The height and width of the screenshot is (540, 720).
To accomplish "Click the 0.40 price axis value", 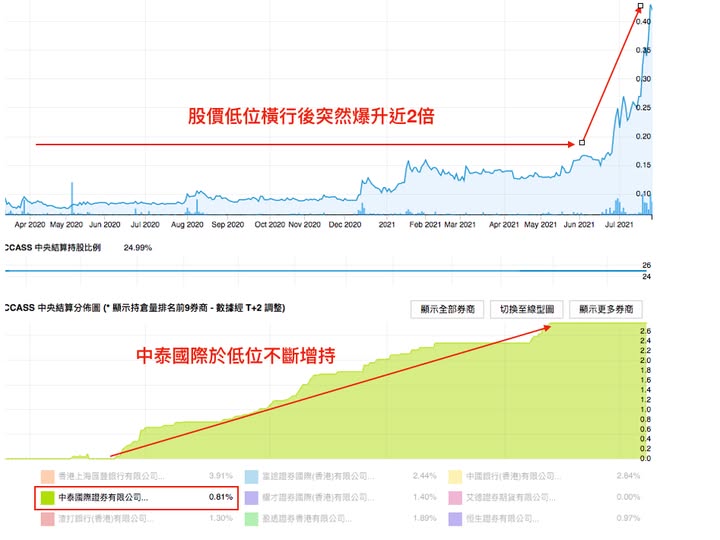I will (643, 22).
